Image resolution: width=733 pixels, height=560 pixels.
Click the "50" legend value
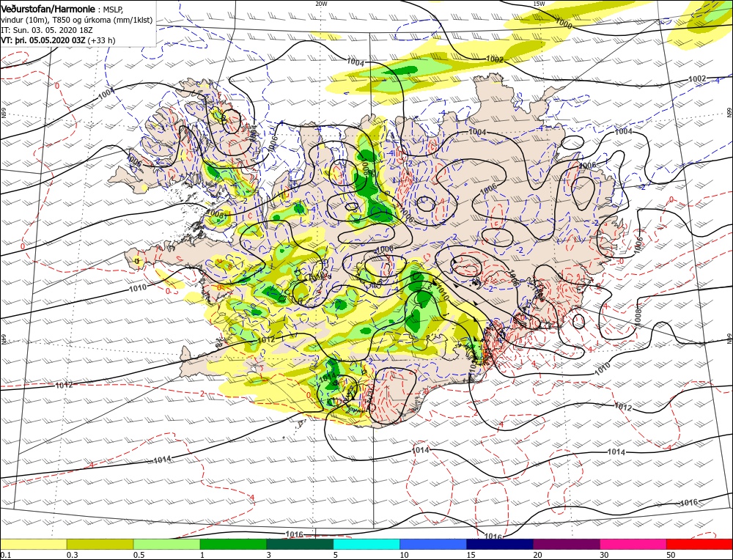pos(671,555)
